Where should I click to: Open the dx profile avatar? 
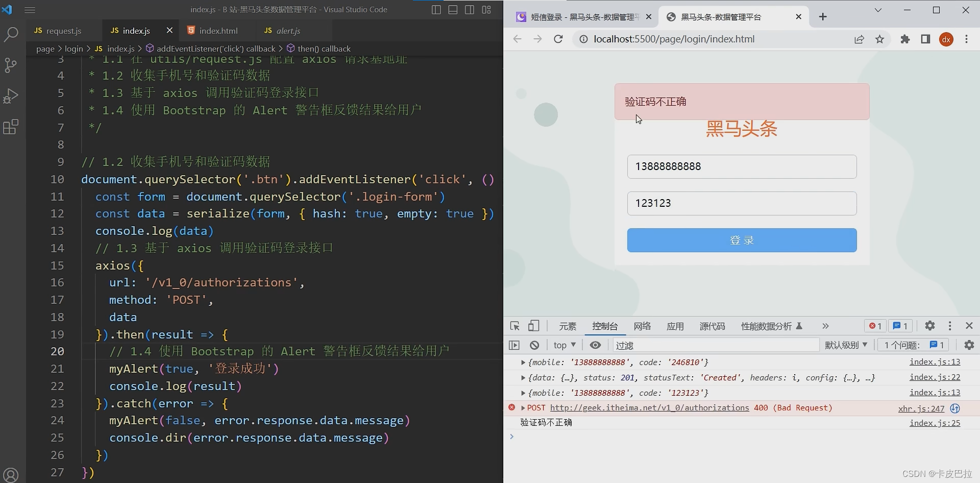coord(946,39)
